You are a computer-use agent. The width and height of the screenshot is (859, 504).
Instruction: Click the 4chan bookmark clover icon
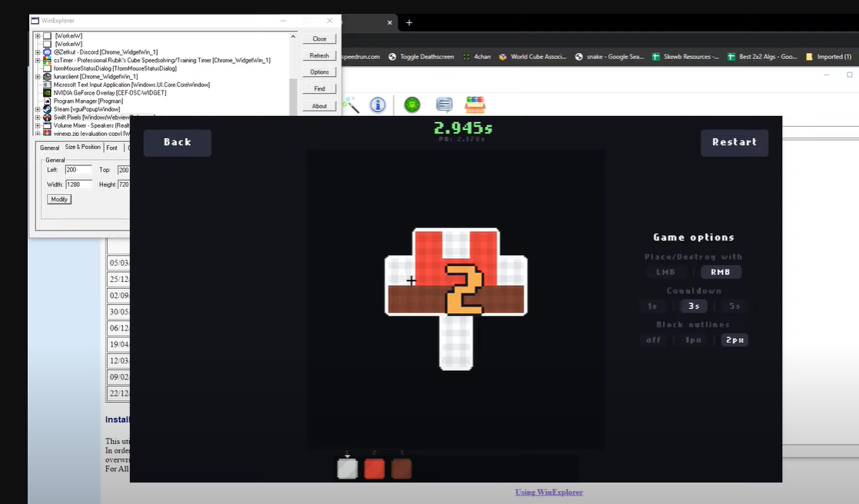tap(466, 56)
